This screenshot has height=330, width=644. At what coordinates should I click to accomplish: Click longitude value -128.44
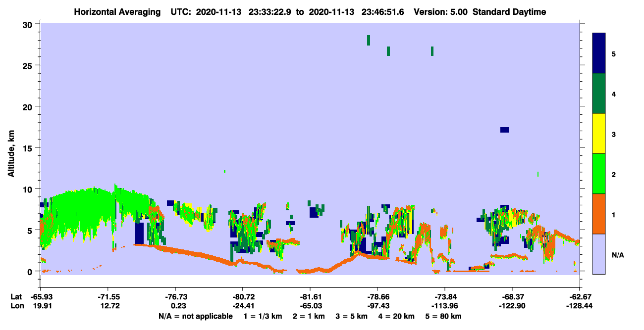[579, 306]
